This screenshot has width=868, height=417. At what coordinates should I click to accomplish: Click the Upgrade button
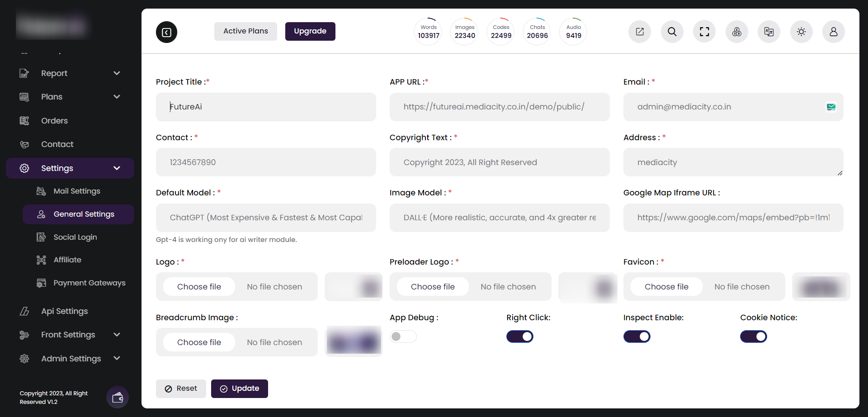coord(310,31)
